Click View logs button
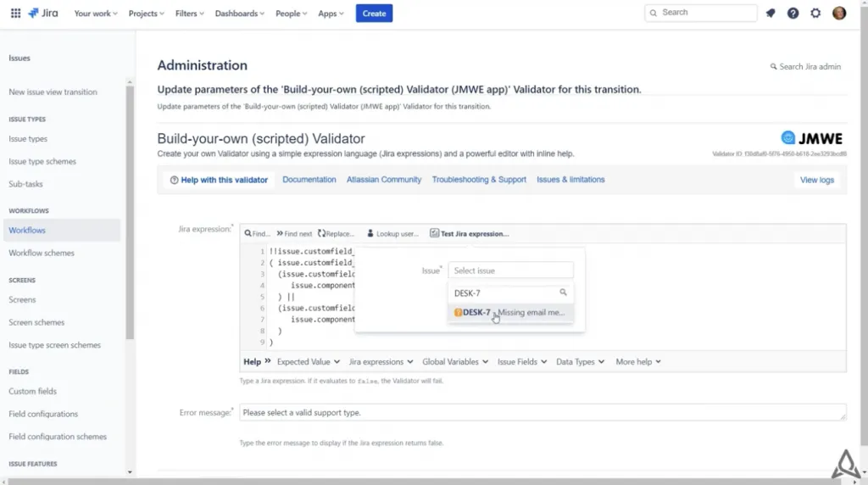The height and width of the screenshot is (485, 868). tap(816, 180)
